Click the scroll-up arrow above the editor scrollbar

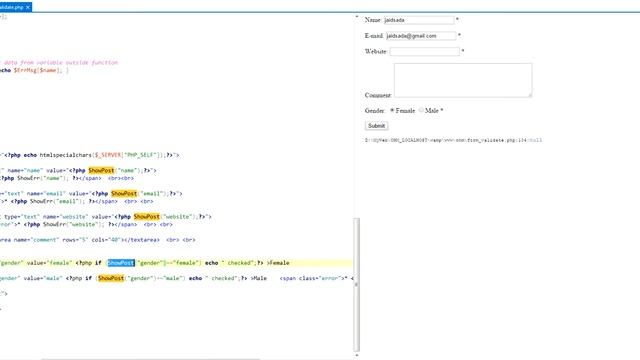pyautogui.click(x=357, y=17)
